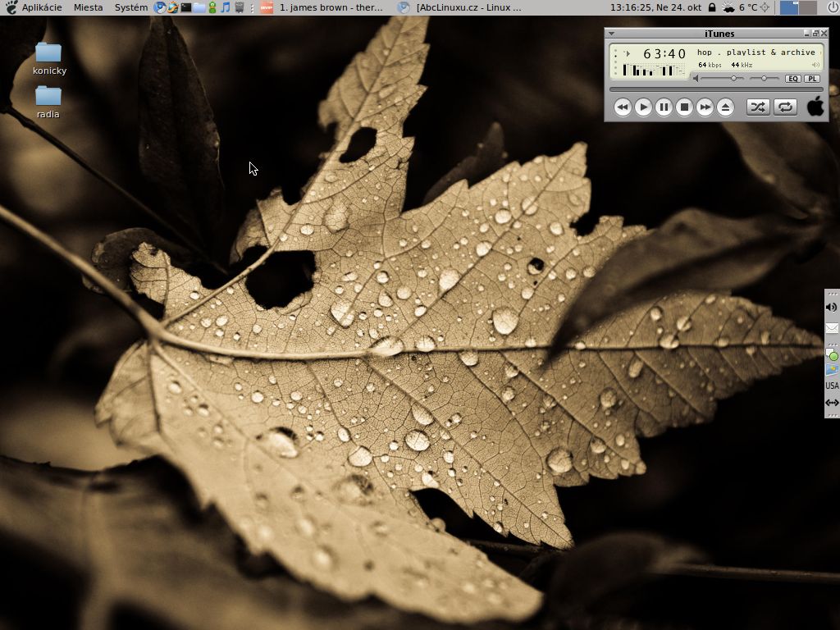Open the iTunes player window menu arrow
840x630 pixels.
point(611,33)
